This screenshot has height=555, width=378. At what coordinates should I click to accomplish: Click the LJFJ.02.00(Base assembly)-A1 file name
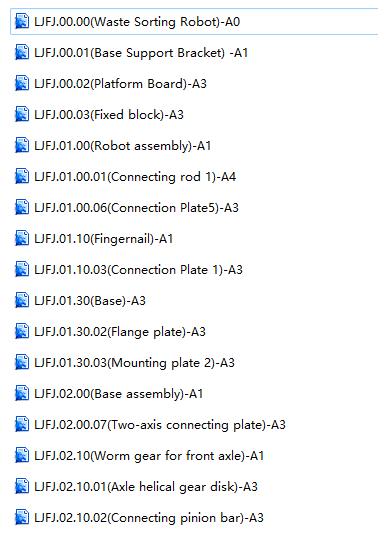(x=119, y=394)
